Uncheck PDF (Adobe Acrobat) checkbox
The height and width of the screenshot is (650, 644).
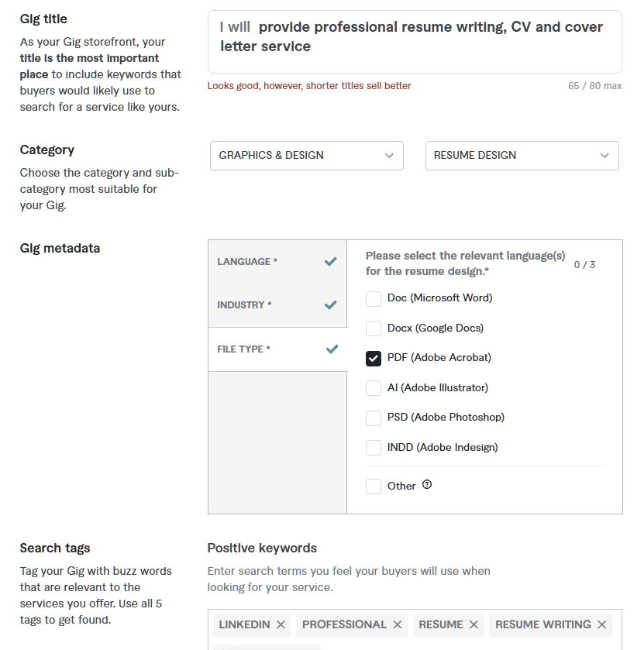(x=374, y=358)
